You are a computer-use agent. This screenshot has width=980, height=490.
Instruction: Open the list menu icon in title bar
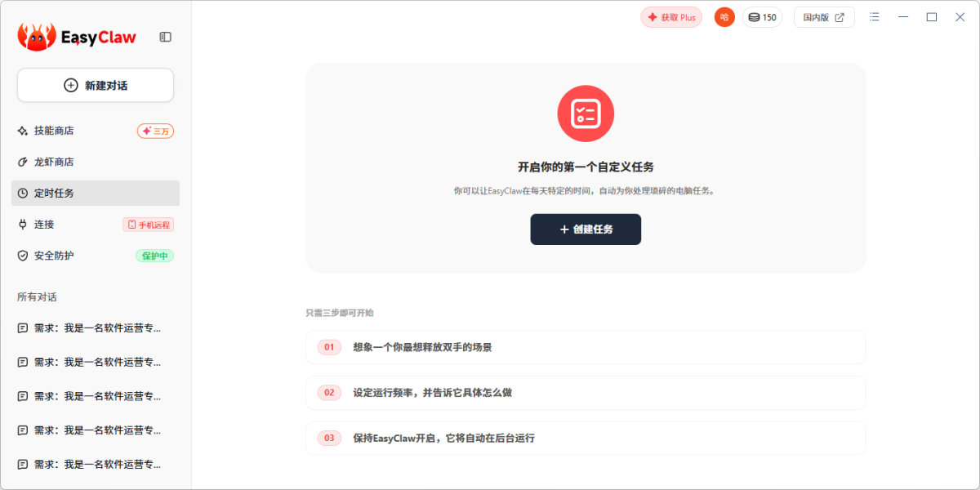tap(875, 17)
